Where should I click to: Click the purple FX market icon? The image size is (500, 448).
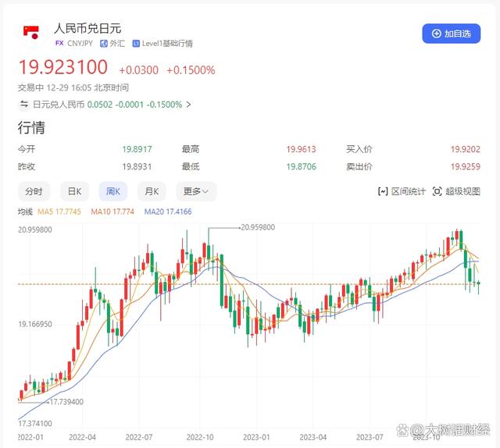[x=59, y=43]
